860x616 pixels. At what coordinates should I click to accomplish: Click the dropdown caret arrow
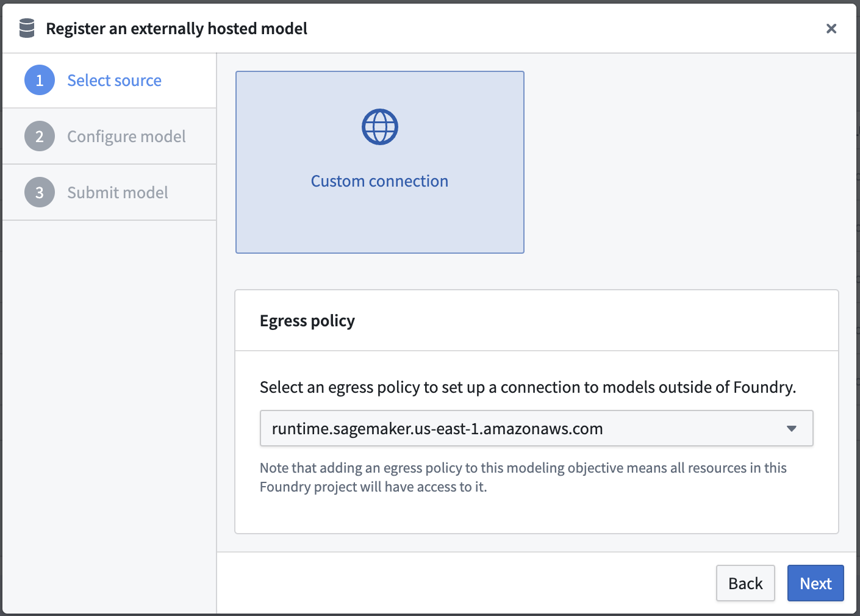(x=792, y=429)
